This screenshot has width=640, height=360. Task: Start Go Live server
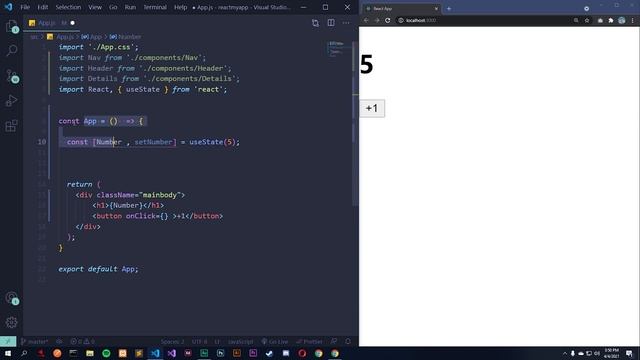pos(275,341)
